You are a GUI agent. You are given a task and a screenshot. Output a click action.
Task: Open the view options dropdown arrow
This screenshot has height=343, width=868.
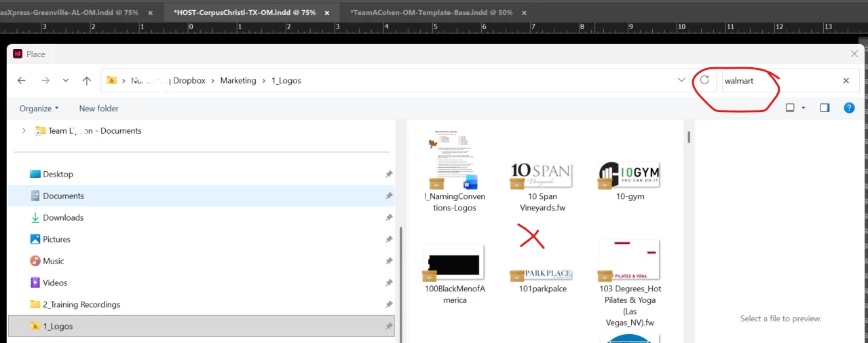804,107
